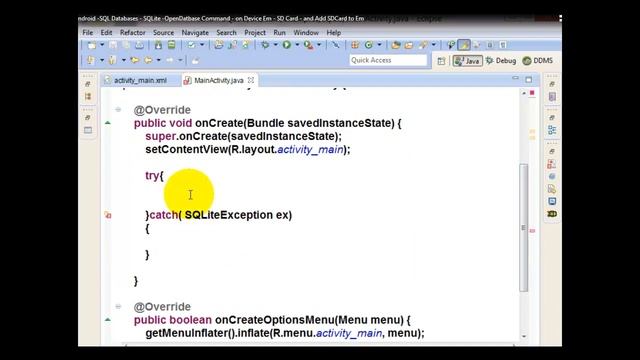
Task: Open the Navigate menu
Action: pyautogui.click(x=195, y=32)
